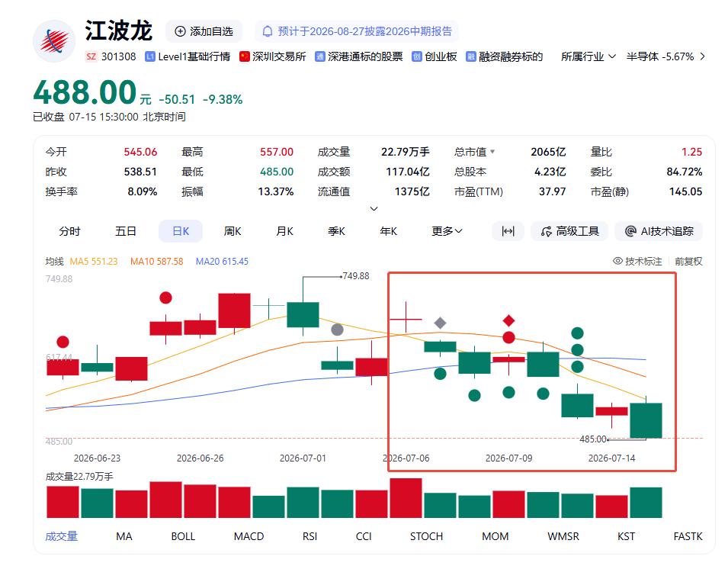Screen dimensions: 728x566
Task: Select the MOM indicator tab
Action: (495, 536)
